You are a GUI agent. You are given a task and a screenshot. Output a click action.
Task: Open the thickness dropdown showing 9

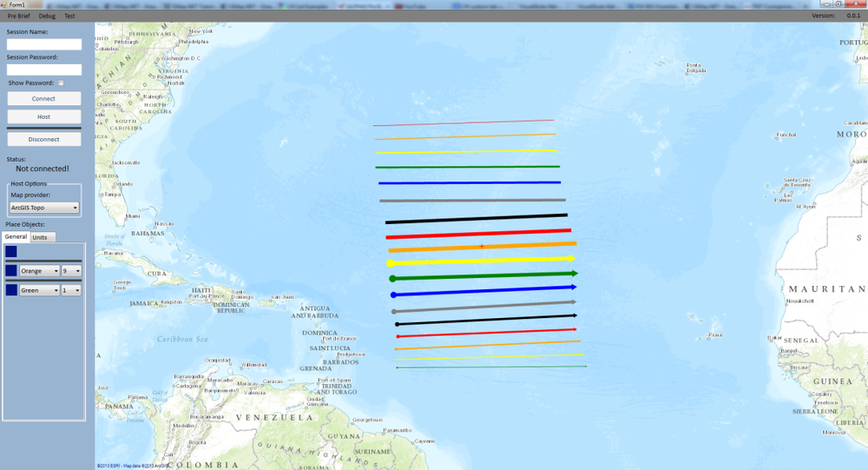[71, 271]
